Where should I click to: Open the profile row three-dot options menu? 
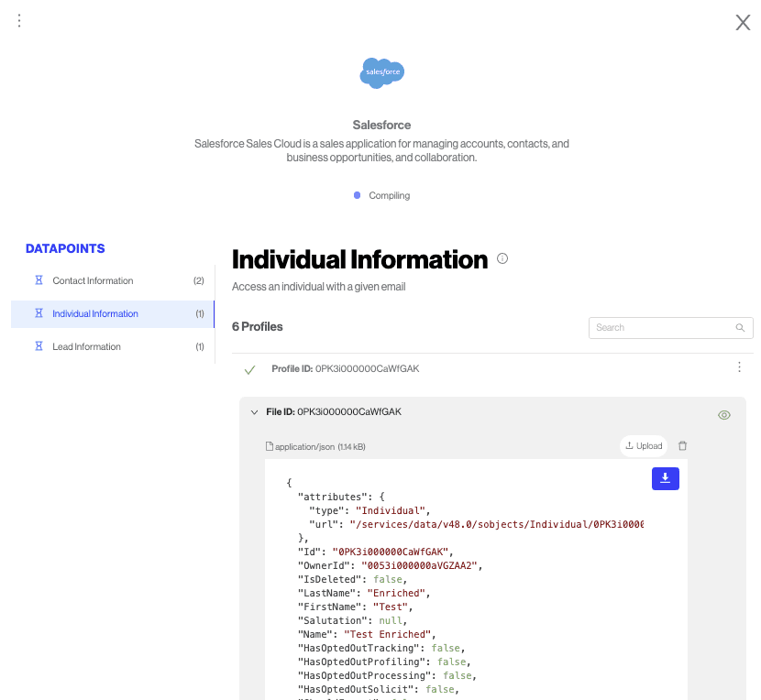click(739, 367)
